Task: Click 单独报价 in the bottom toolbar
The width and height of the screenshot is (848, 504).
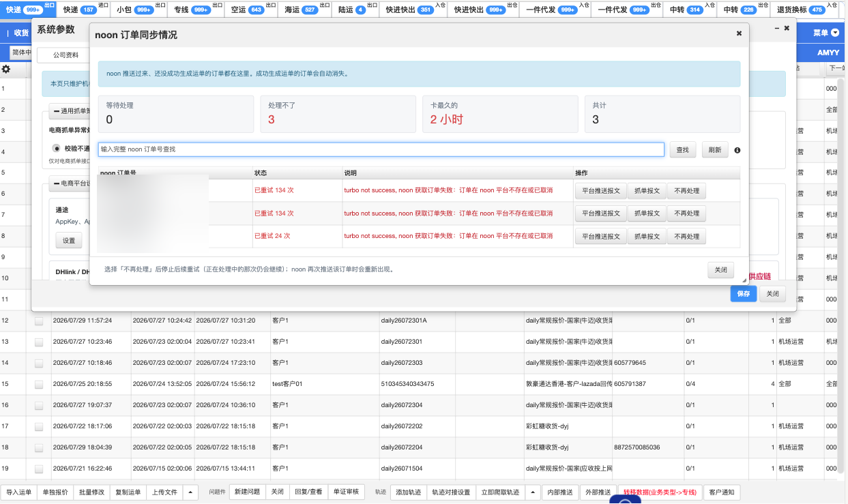Action: pyautogui.click(x=55, y=492)
